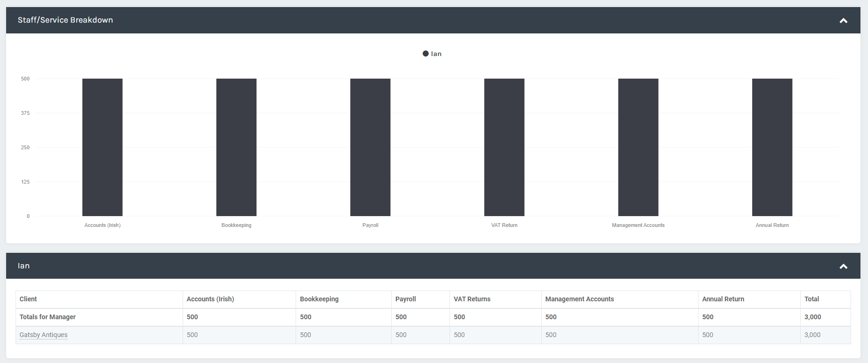The width and height of the screenshot is (868, 363).
Task: Click the 125 y-axis value
Action: click(25, 182)
